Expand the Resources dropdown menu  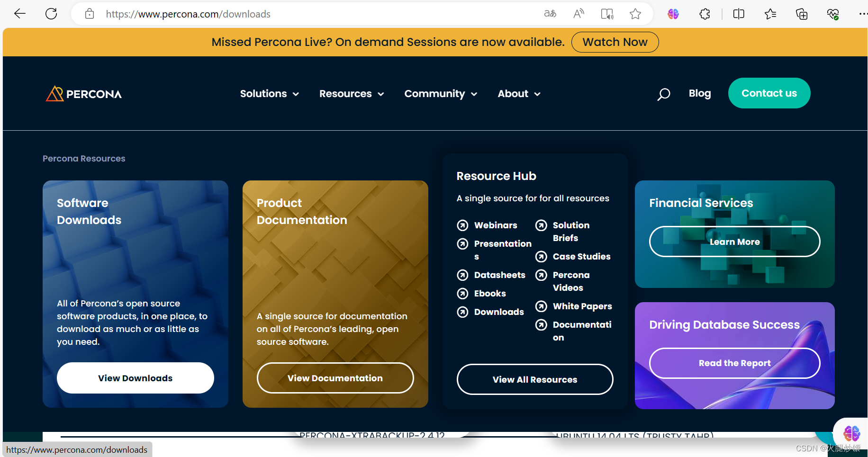click(x=352, y=94)
